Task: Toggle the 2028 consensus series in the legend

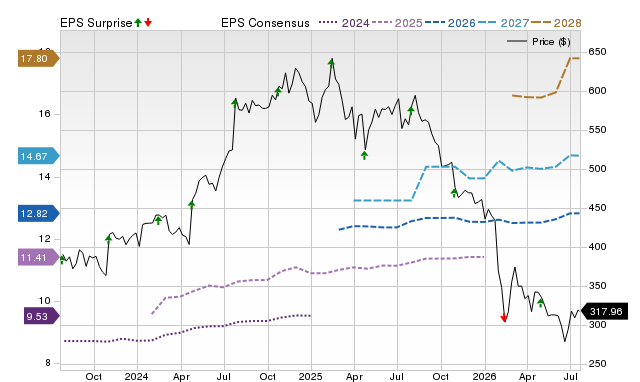Action: pyautogui.click(x=556, y=23)
